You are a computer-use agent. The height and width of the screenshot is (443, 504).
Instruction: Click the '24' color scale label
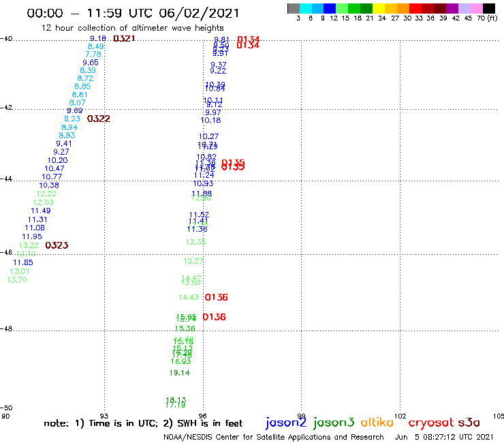(x=382, y=18)
